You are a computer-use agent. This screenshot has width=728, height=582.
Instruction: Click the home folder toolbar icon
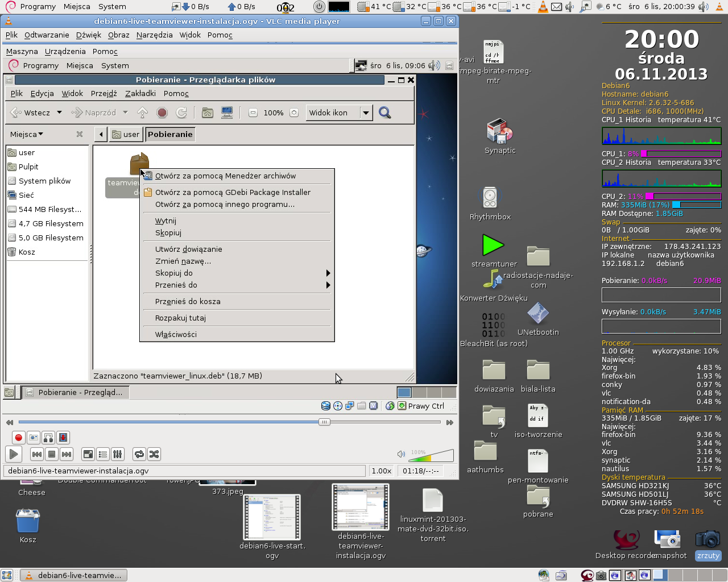coord(208,113)
